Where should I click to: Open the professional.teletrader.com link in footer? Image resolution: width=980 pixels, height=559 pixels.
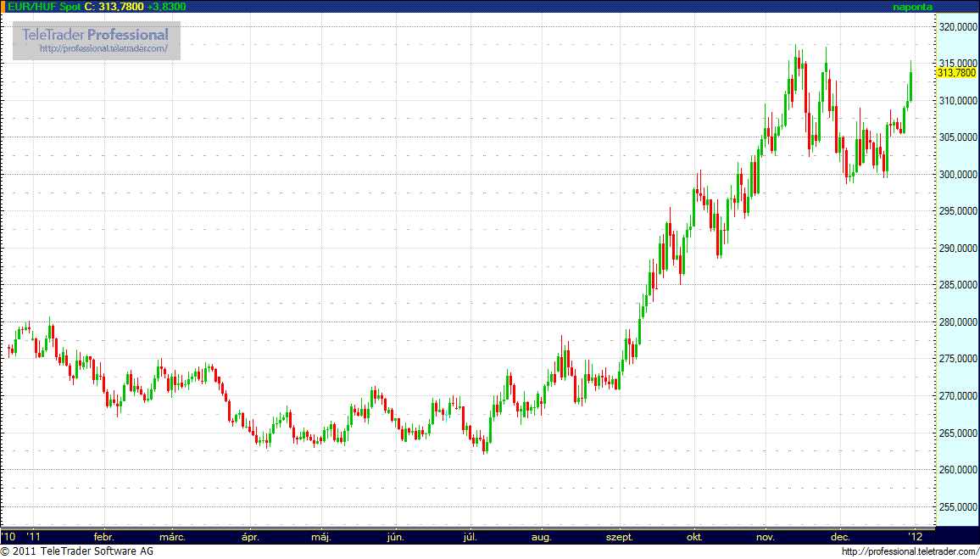coord(910,552)
